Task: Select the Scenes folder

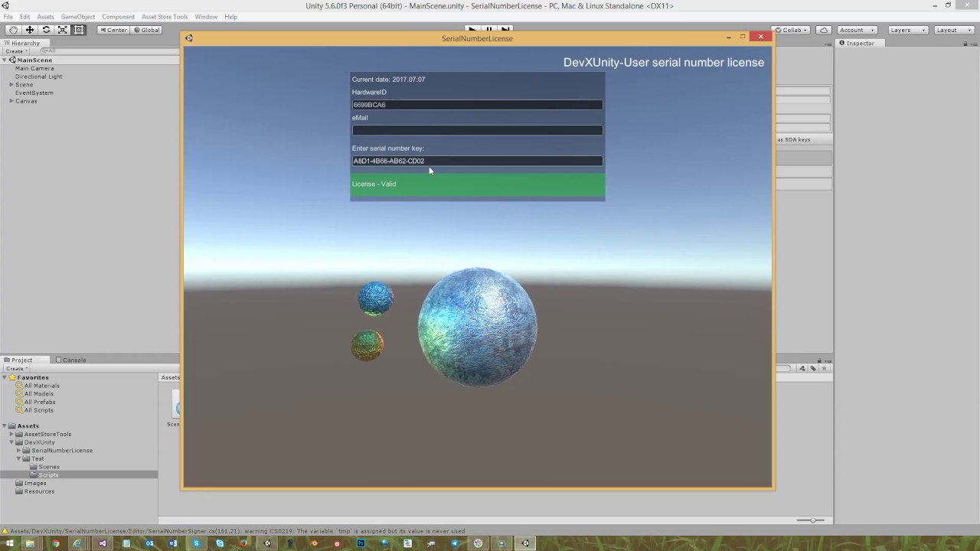Action: 44,467
